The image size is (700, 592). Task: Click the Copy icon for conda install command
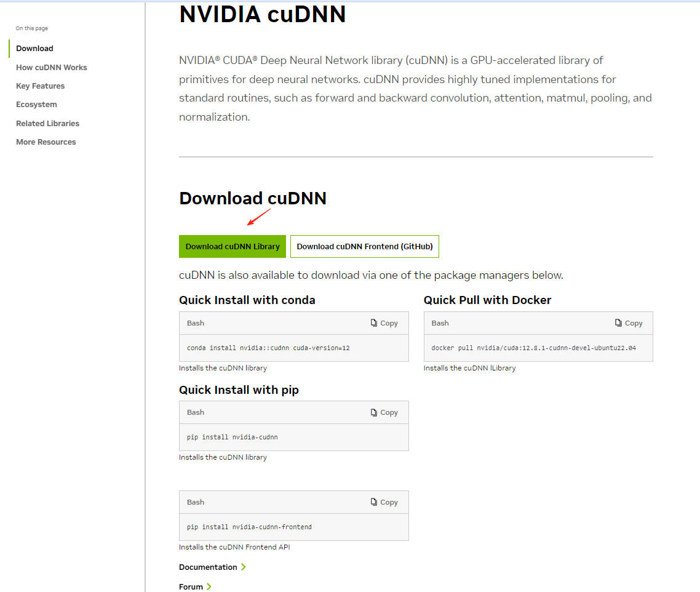[x=383, y=322]
